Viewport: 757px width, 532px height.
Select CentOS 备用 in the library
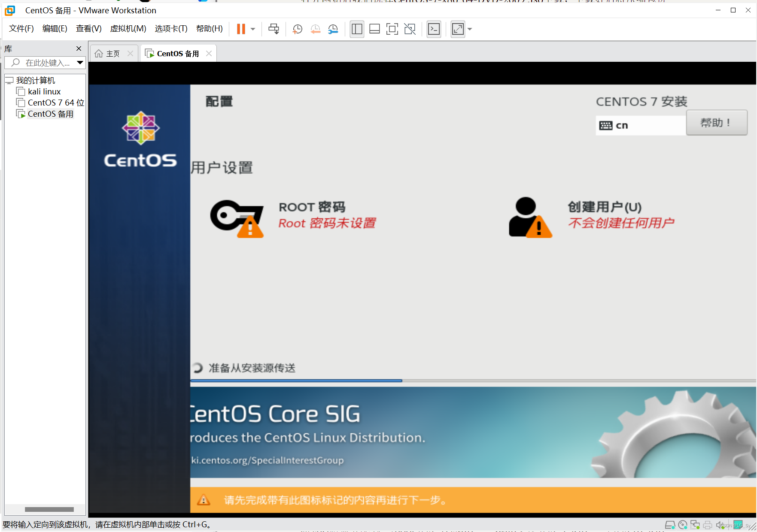coord(51,114)
